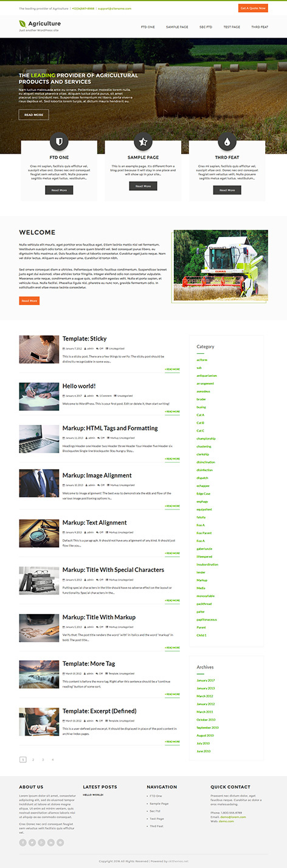Open the Template: Sticky post title
The image size is (287, 868).
tap(85, 339)
